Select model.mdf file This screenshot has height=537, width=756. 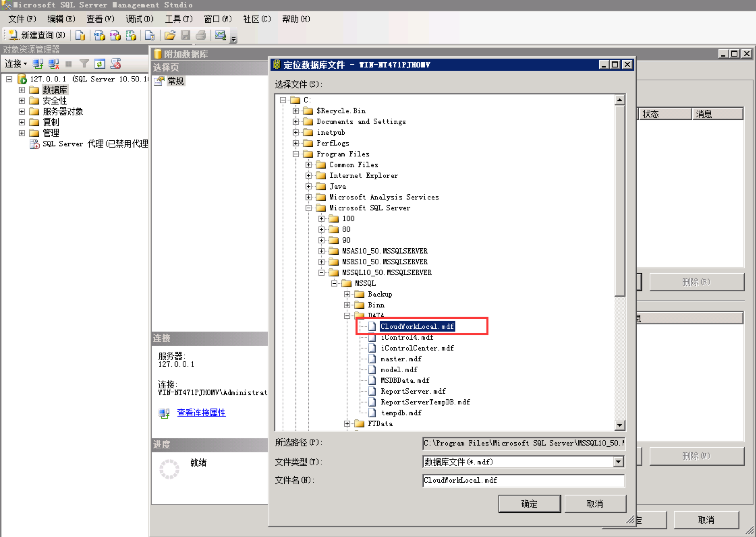[x=399, y=369]
